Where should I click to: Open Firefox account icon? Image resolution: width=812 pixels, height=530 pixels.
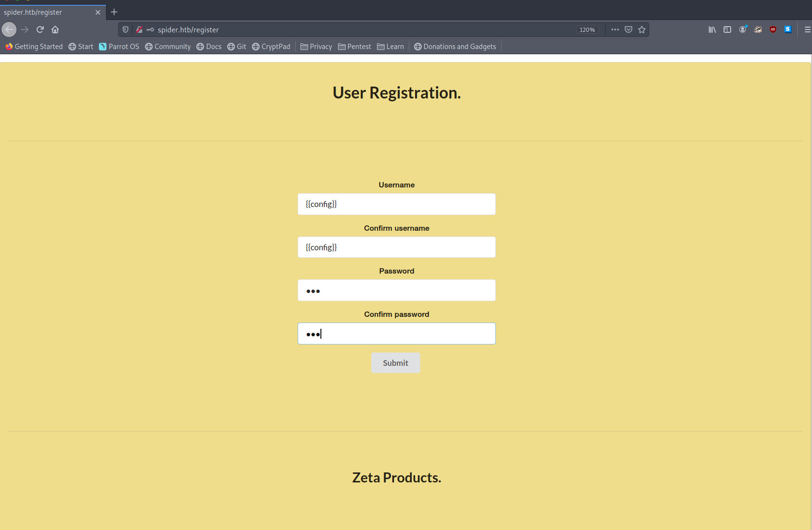743,29
